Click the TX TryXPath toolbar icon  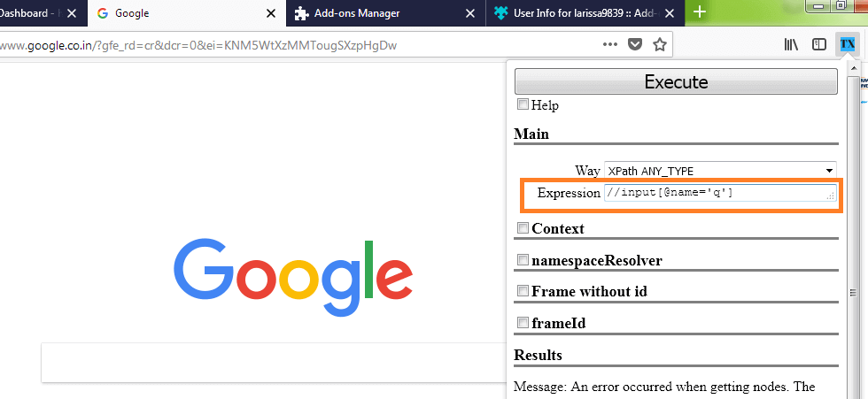coord(847,44)
